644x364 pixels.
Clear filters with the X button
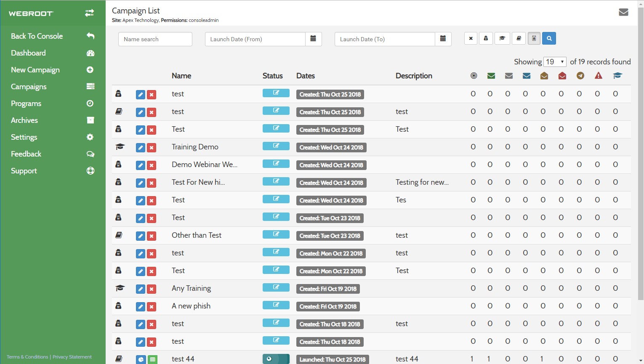[471, 38]
